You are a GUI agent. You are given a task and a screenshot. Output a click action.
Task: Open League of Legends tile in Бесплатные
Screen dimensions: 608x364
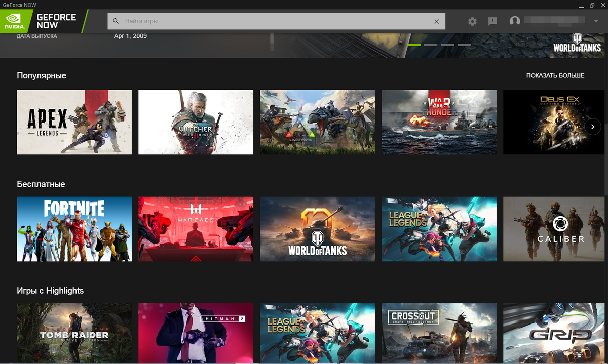[439, 229]
